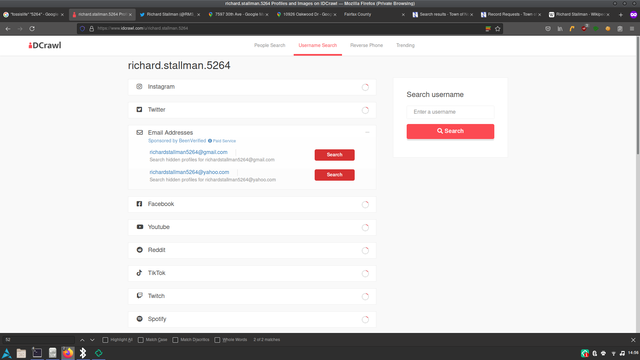This screenshot has width=640, height=360.
Task: Switch to the Richard Stallman Twitter tab
Action: tap(170, 14)
